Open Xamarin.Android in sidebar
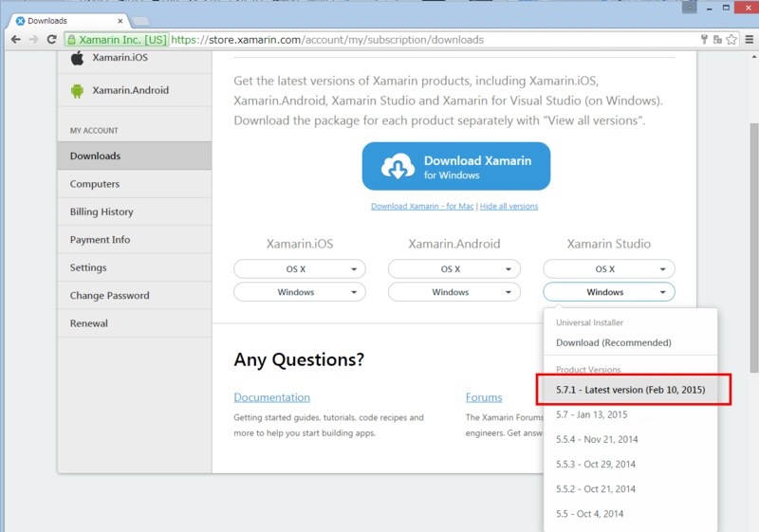The image size is (759, 532). point(135,90)
